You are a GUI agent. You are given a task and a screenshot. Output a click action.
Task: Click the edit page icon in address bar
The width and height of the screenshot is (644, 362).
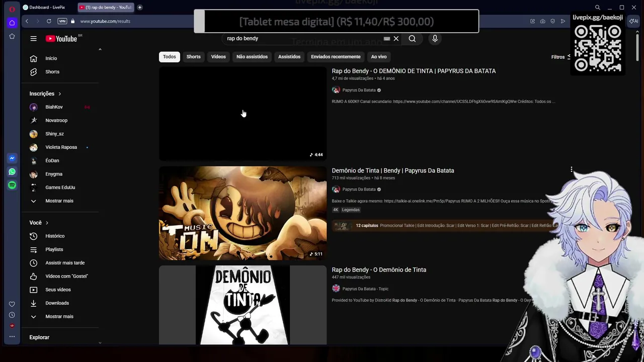pos(532,21)
